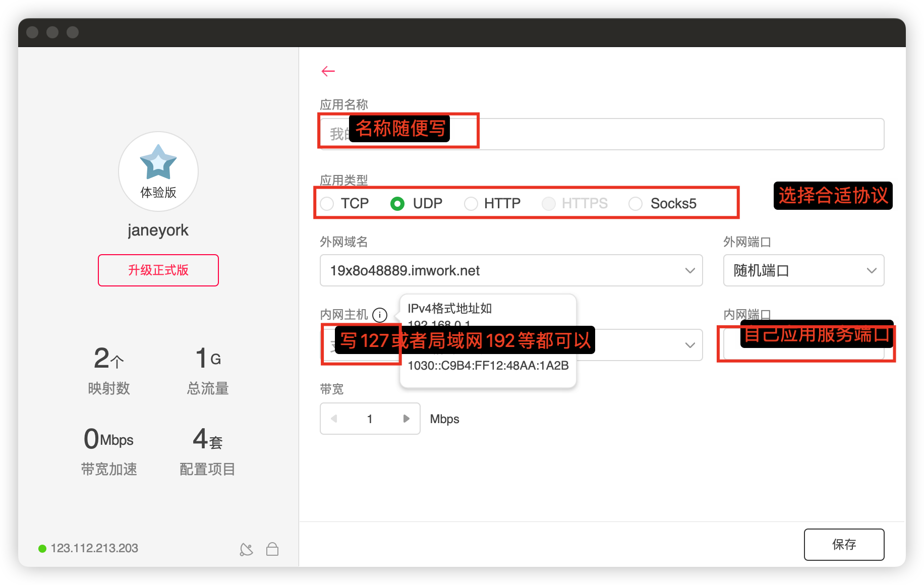Click the 体验版 trial label
This screenshot has width=924, height=585.
[x=158, y=193]
